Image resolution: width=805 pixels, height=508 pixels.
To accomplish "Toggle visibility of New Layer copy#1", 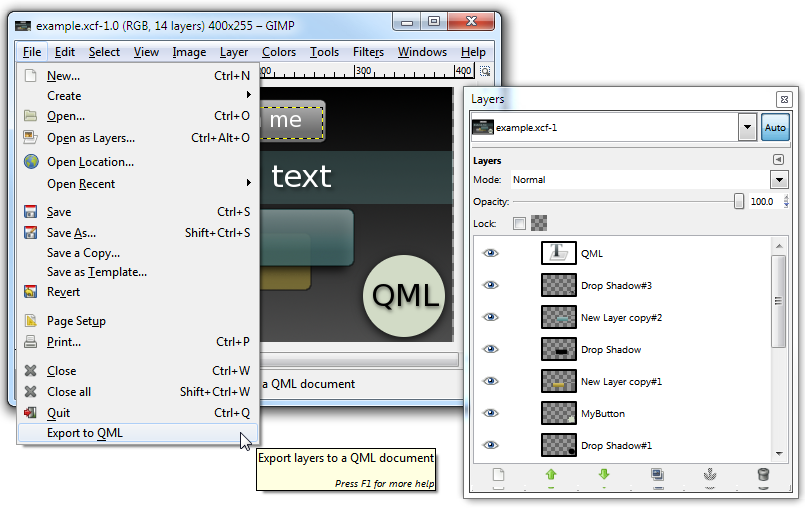I will point(491,381).
